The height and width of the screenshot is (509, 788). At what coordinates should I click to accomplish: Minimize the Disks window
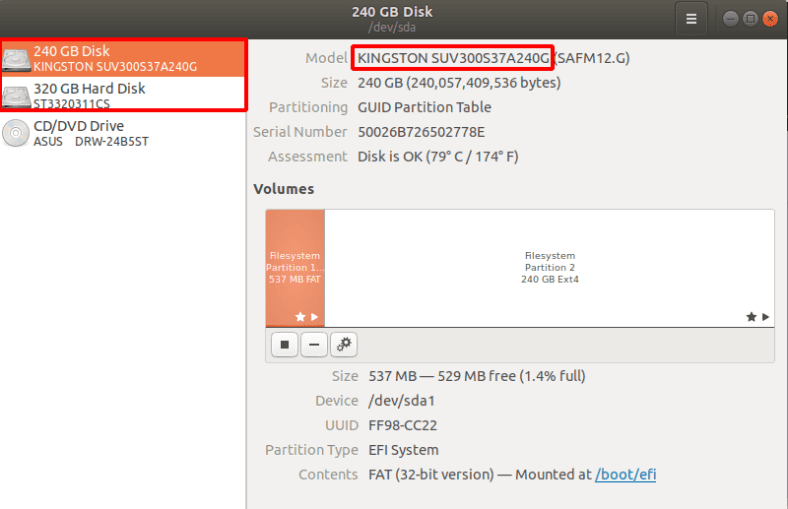(730, 19)
